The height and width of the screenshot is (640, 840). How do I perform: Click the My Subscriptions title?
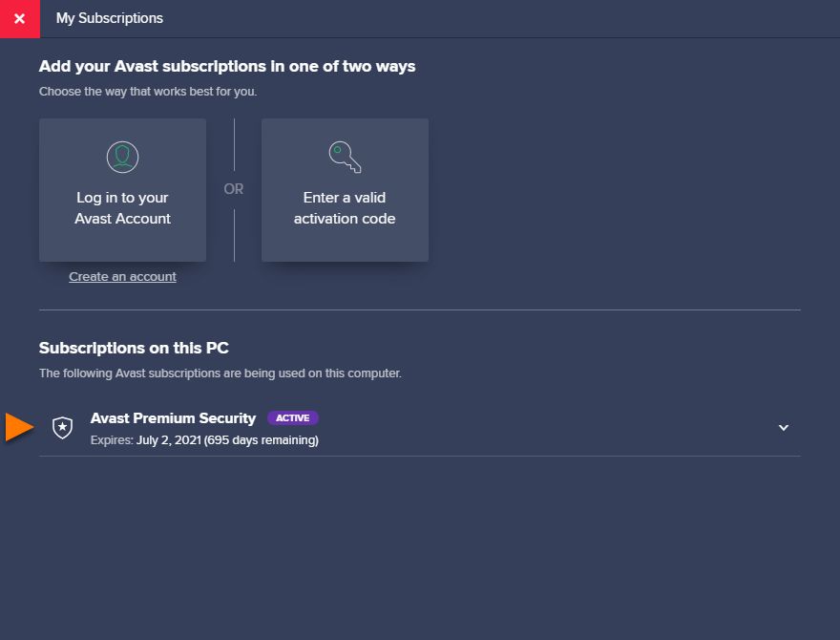[x=110, y=18]
